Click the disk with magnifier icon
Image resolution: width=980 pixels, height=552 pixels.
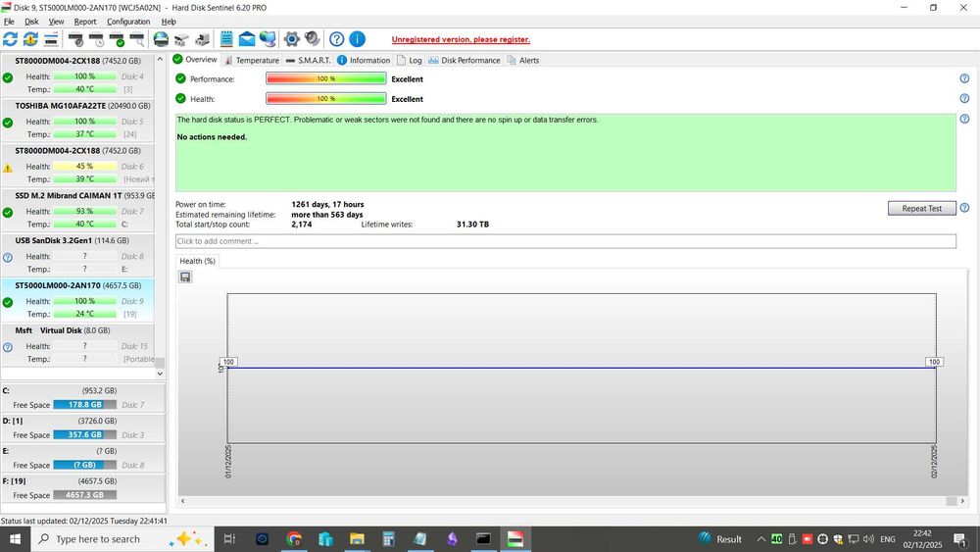[137, 39]
